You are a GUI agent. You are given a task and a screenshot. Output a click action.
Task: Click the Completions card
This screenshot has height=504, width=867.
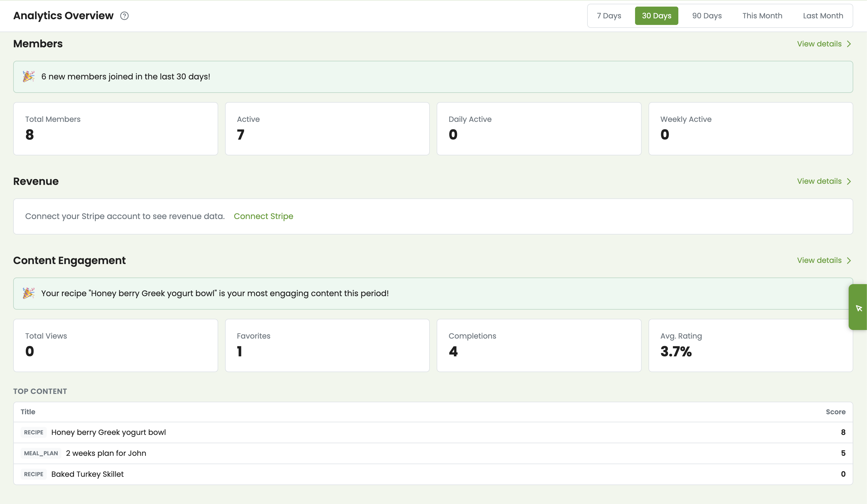[539, 345]
